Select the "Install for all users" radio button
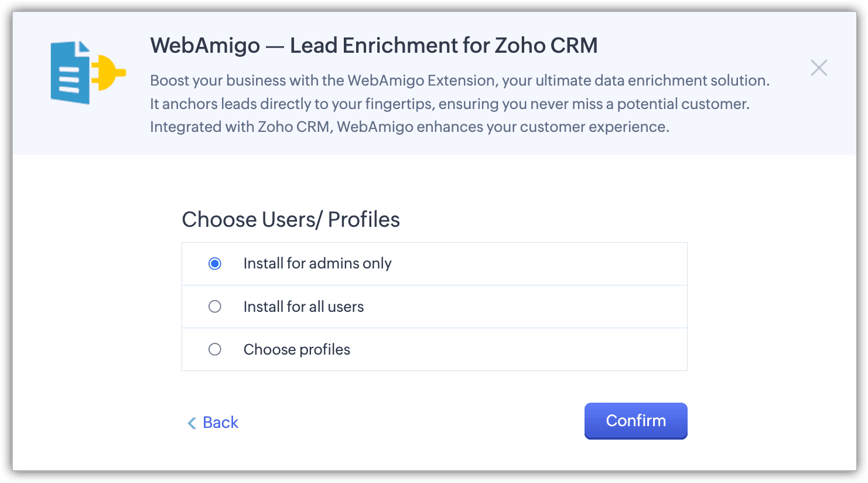The height and width of the screenshot is (483, 868). click(215, 307)
